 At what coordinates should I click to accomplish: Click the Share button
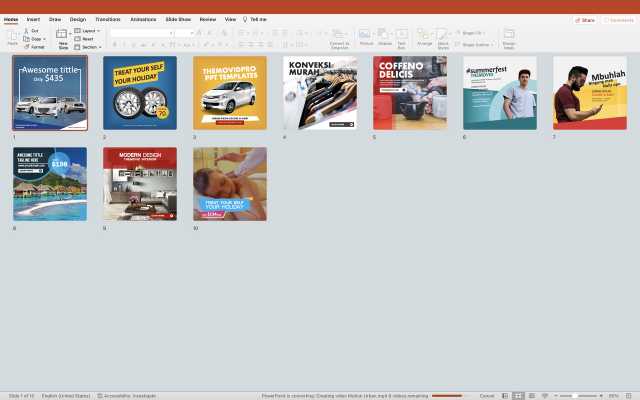pyautogui.click(x=585, y=19)
